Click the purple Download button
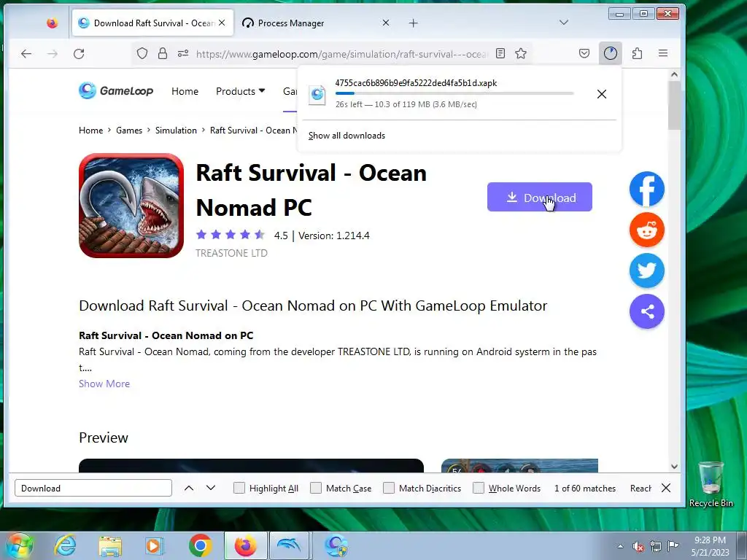This screenshot has width=747, height=560. [539, 197]
